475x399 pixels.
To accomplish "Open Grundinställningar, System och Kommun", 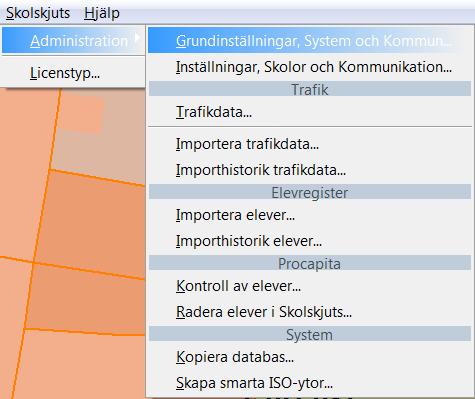I will [x=310, y=41].
